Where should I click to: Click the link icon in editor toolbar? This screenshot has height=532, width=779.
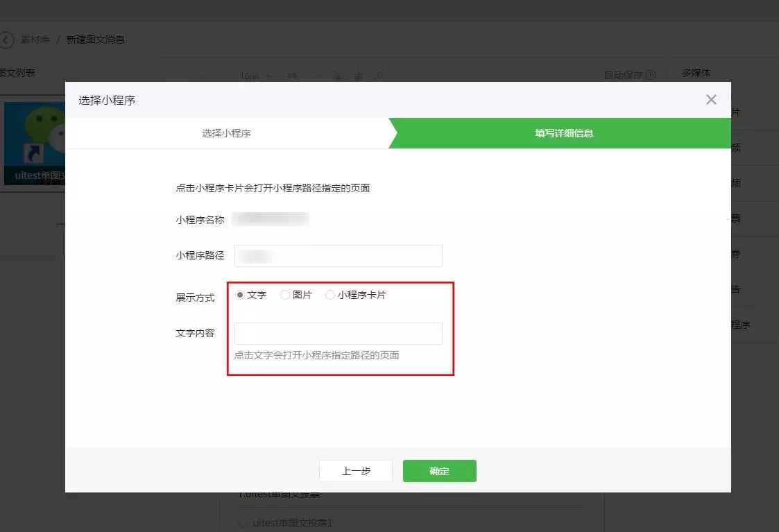click(379, 76)
